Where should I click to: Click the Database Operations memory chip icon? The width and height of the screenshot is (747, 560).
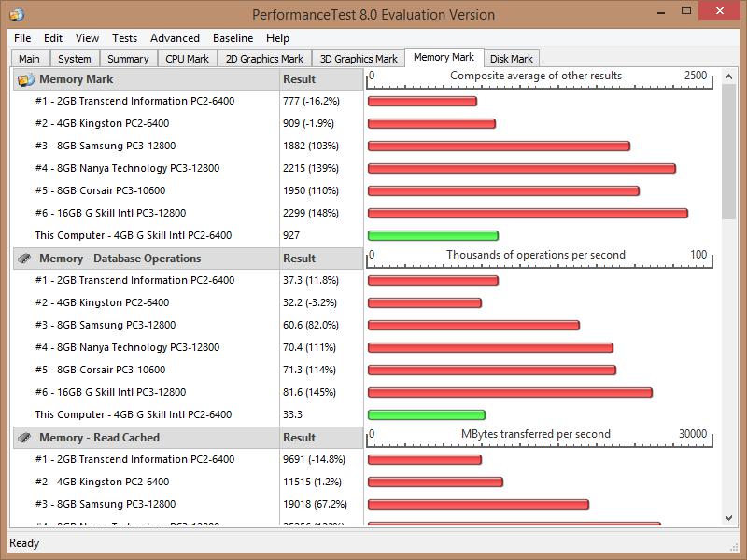[x=25, y=259]
